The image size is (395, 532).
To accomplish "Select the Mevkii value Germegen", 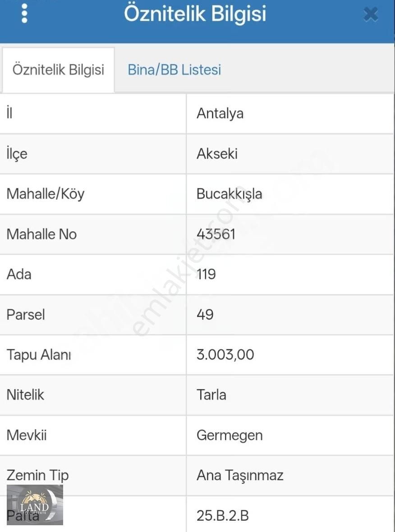I will 230,435.
